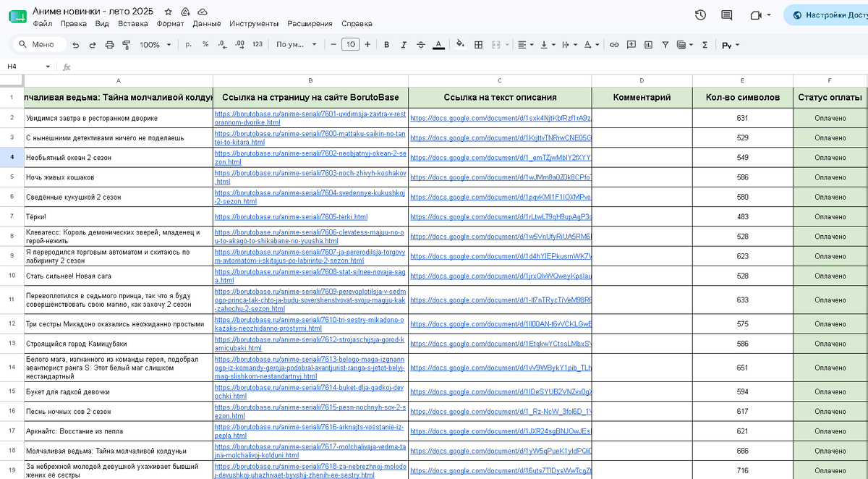The height and width of the screenshot is (479, 868).
Task: Open text color picker
Action: [x=438, y=45]
